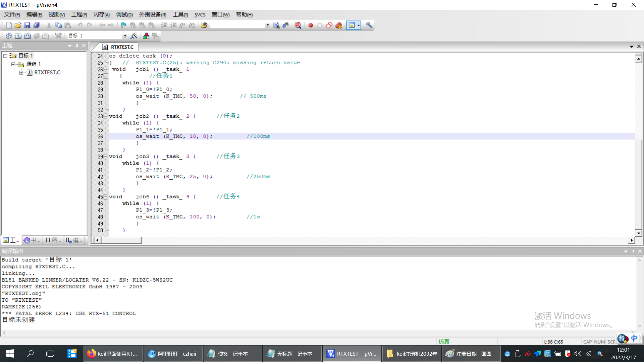Expand the RTXTEST.C tree node
The image size is (644, 362).
(21, 72)
